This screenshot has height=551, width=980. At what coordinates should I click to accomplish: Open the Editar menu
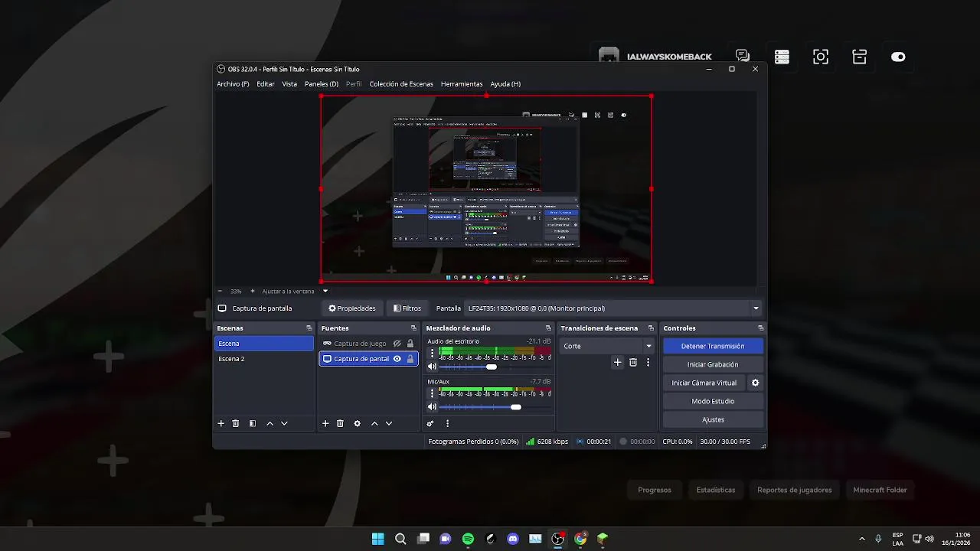(266, 84)
